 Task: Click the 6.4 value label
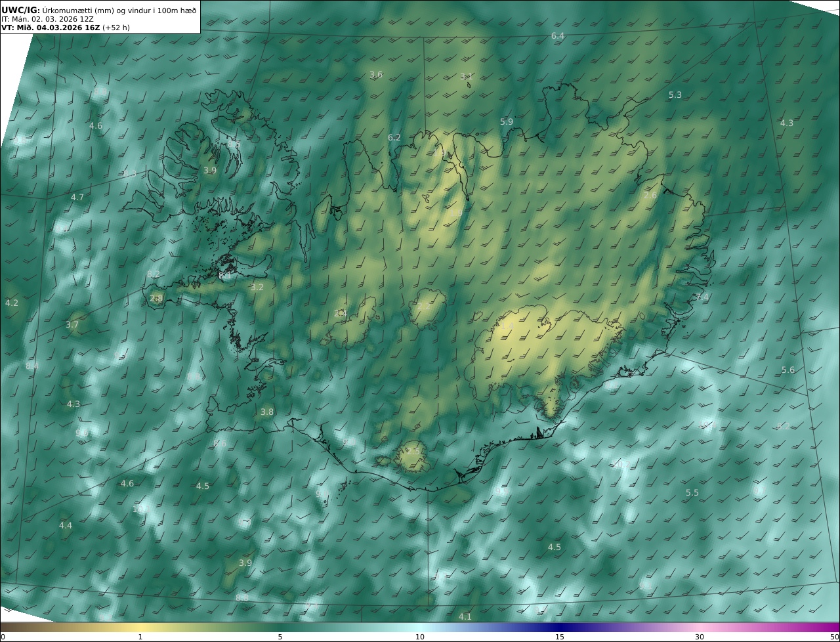558,36
